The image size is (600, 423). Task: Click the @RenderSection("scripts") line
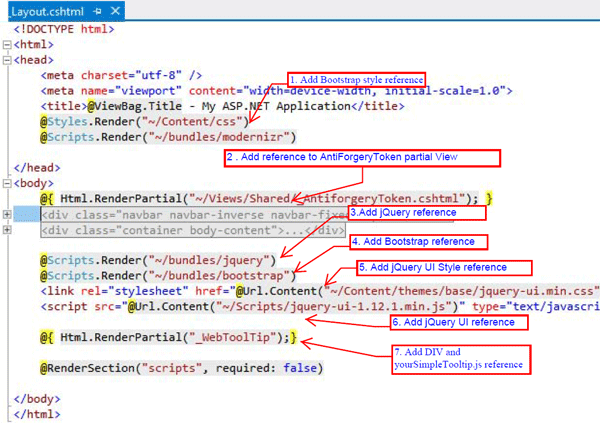[182, 368]
